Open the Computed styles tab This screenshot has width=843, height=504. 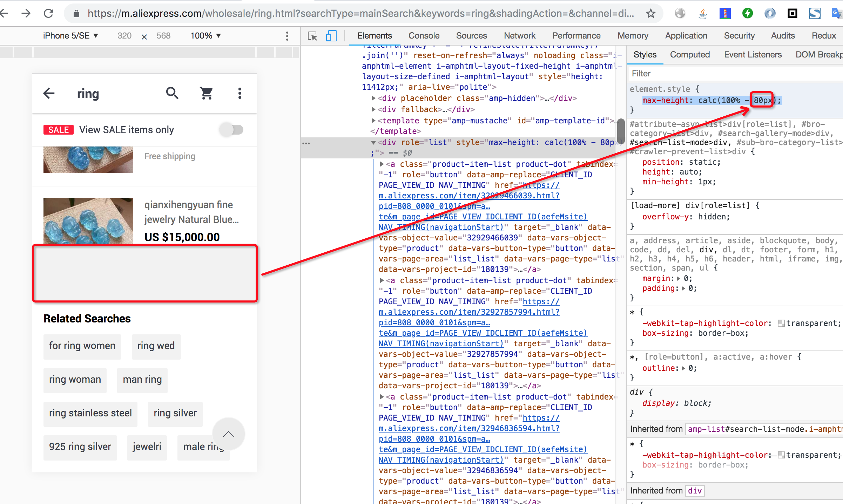(689, 55)
